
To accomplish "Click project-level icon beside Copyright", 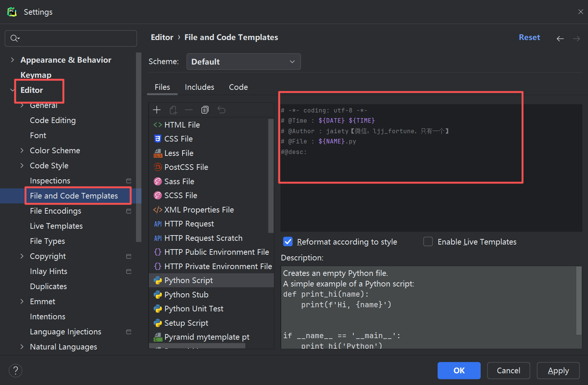I will (128, 256).
